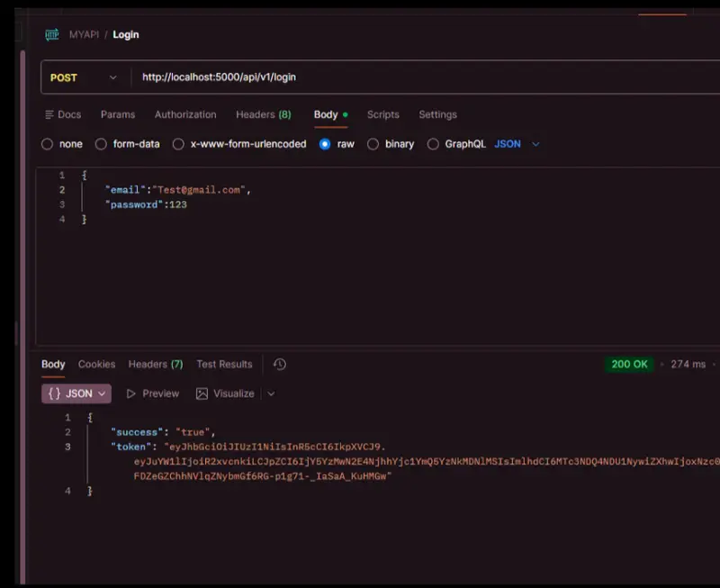Open the Settings tab
This screenshot has width=720, height=588.
click(x=437, y=114)
